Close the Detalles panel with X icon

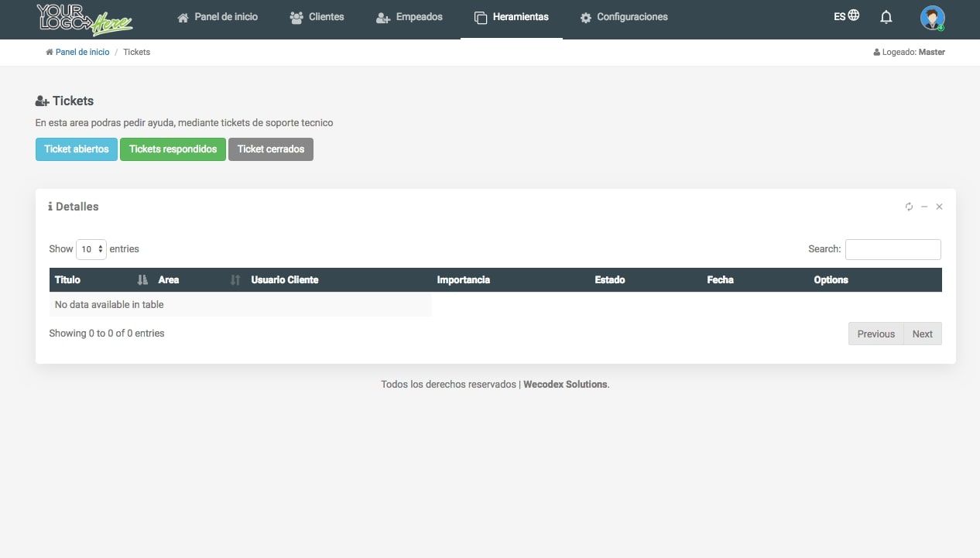pyautogui.click(x=939, y=207)
